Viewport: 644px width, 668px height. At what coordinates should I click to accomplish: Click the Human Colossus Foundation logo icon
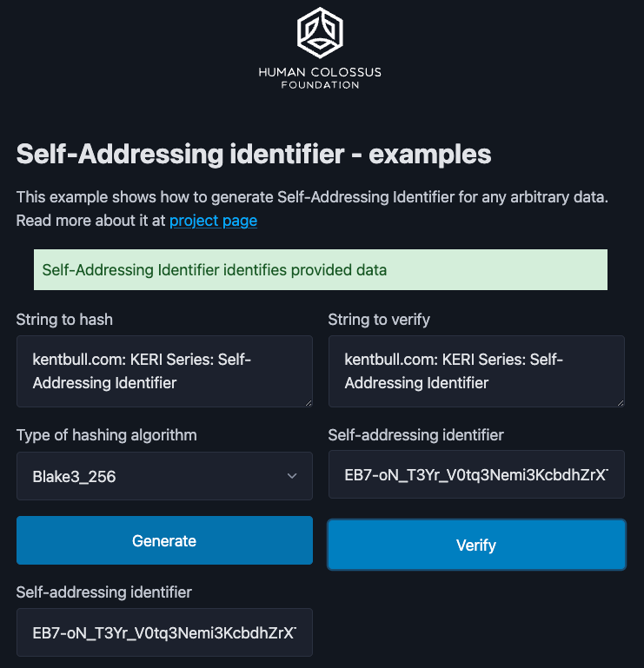[x=320, y=31]
